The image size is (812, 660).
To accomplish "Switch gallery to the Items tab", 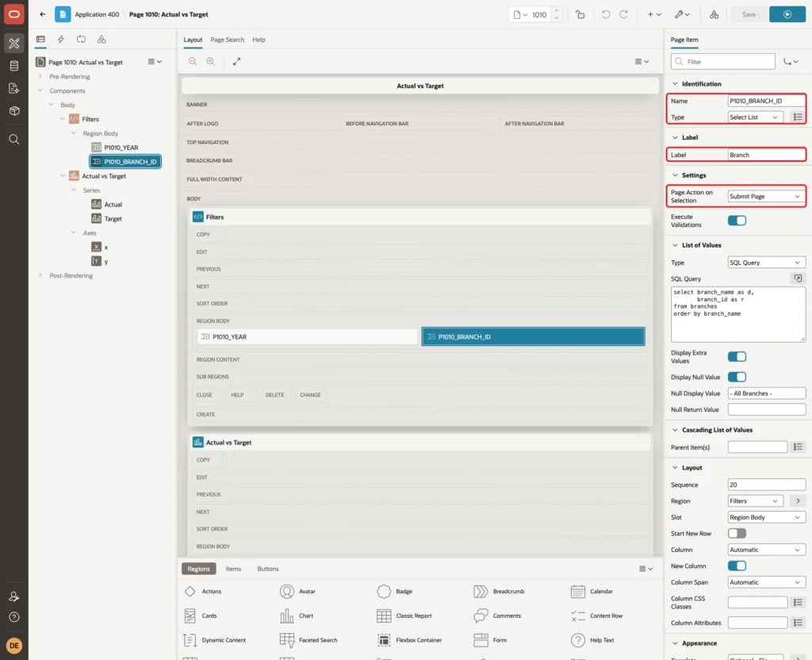I will click(x=234, y=569).
